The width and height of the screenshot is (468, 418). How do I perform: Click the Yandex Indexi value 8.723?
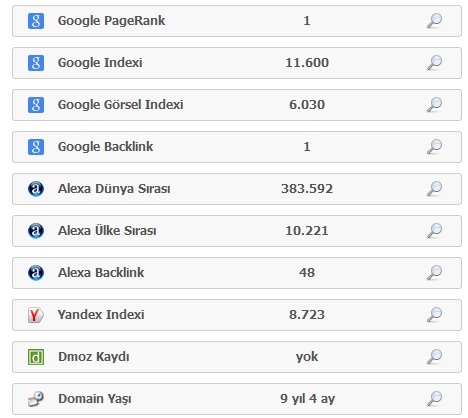(307, 315)
